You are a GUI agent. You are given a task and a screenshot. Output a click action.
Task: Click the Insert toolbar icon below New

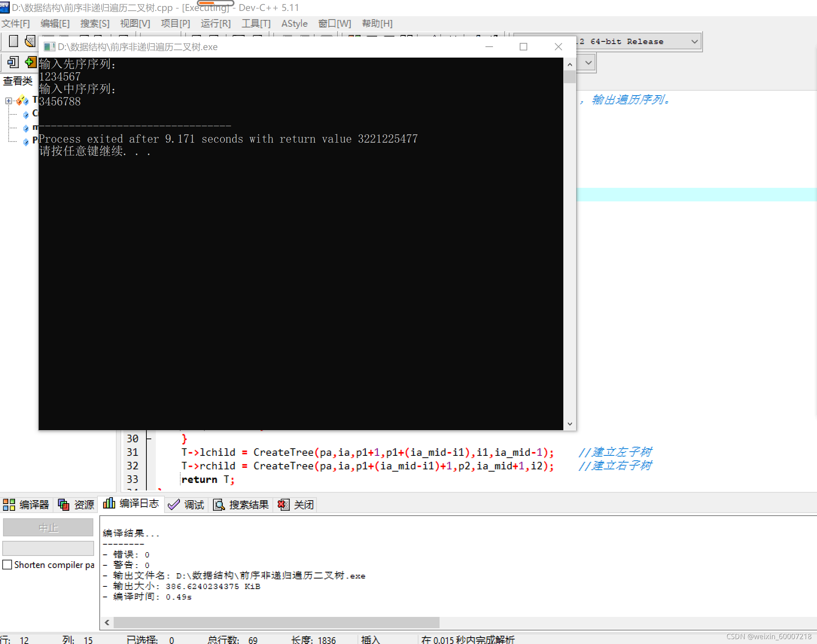pos(14,62)
